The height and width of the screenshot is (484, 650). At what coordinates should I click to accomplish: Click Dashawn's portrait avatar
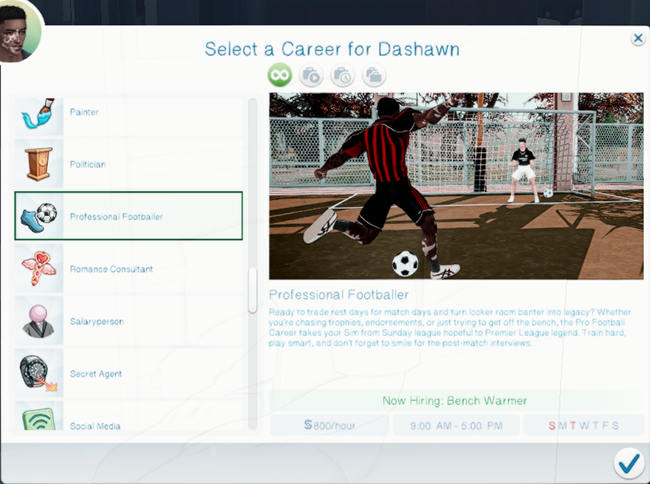[x=17, y=31]
